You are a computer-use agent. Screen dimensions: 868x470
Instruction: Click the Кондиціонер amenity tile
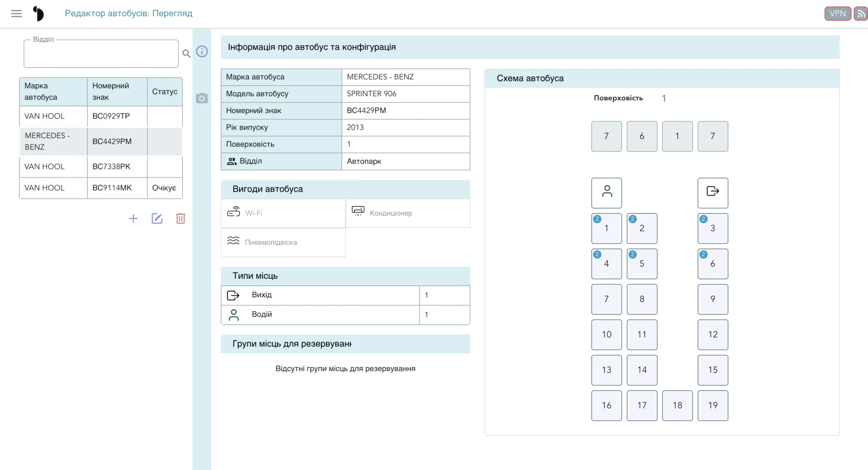point(408,213)
